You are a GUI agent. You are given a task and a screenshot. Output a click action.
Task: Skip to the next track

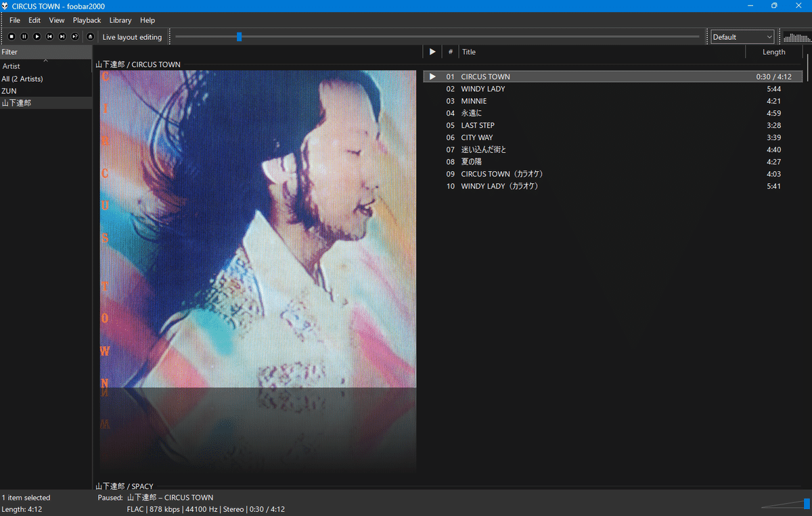tap(62, 37)
